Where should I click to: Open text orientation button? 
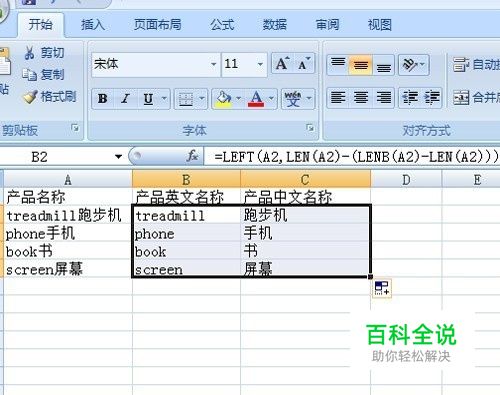click(x=413, y=64)
